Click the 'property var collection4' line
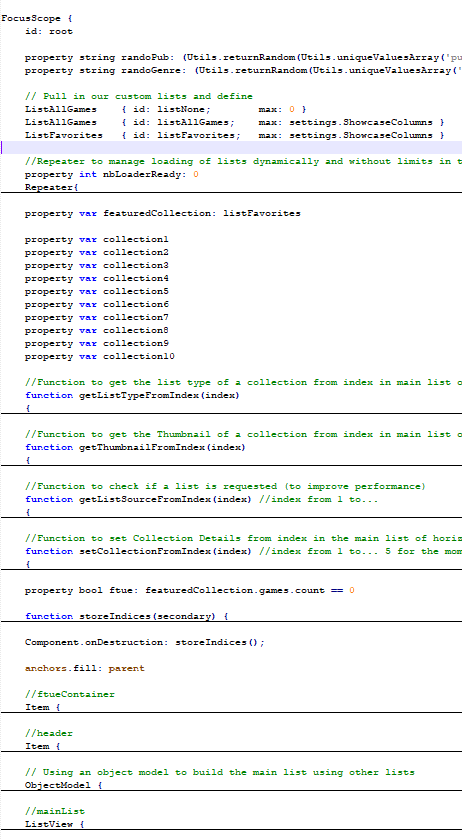This screenshot has height=839, width=462. 96,278
